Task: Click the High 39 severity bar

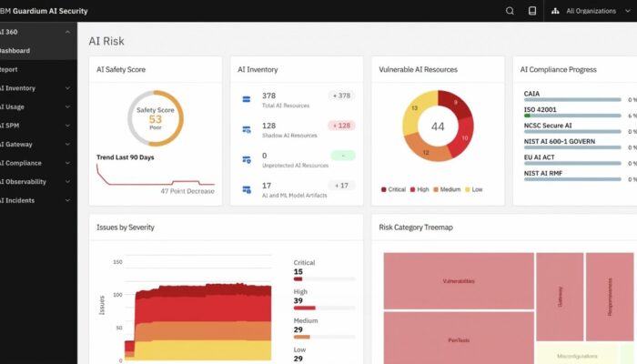Action: coord(324,308)
